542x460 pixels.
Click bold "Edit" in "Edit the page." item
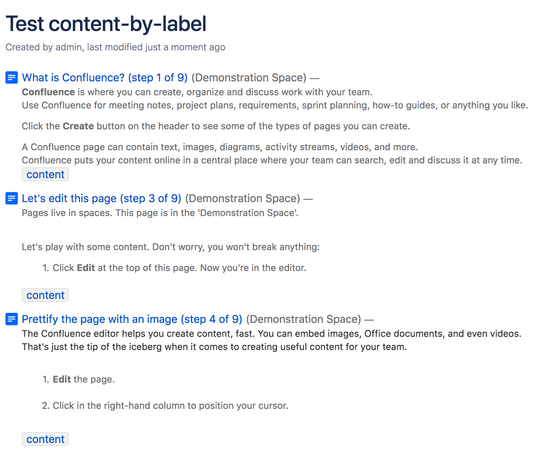[x=62, y=379]
